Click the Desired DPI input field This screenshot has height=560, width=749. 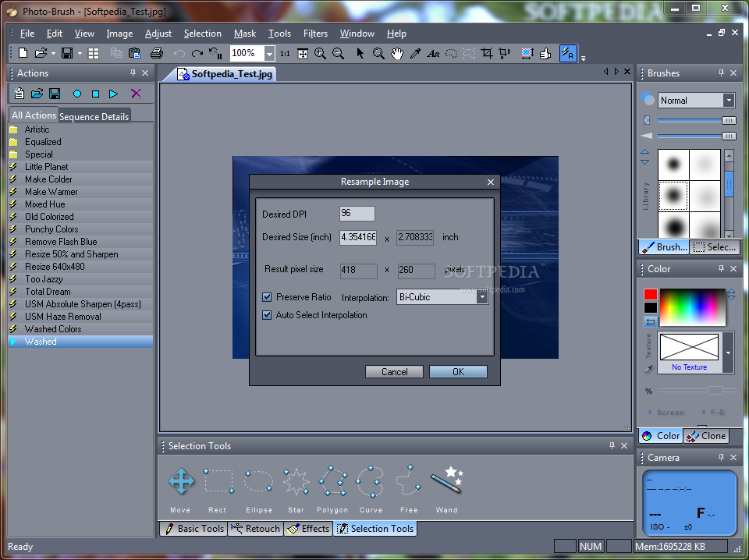click(357, 214)
